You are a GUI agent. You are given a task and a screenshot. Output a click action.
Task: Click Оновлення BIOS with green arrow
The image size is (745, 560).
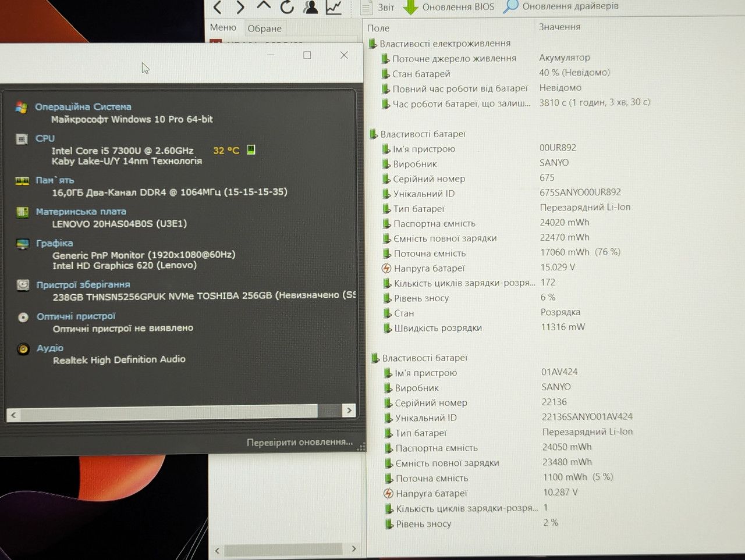(x=448, y=7)
